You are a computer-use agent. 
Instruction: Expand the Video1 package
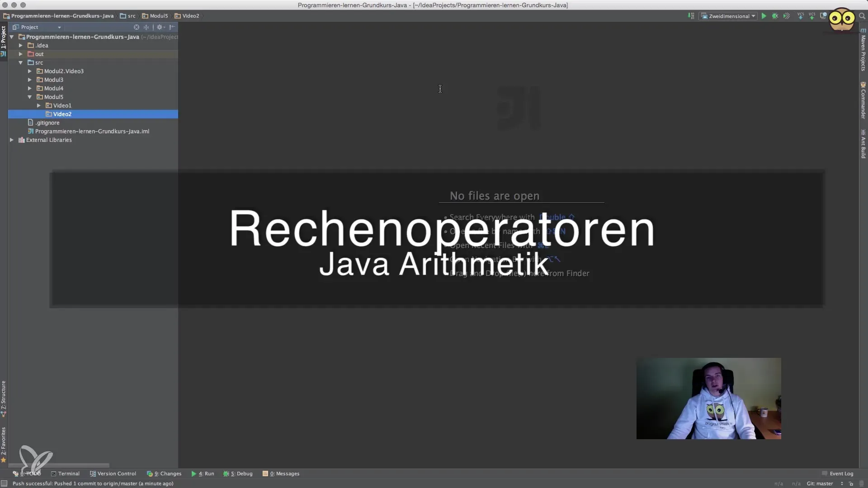coord(39,105)
